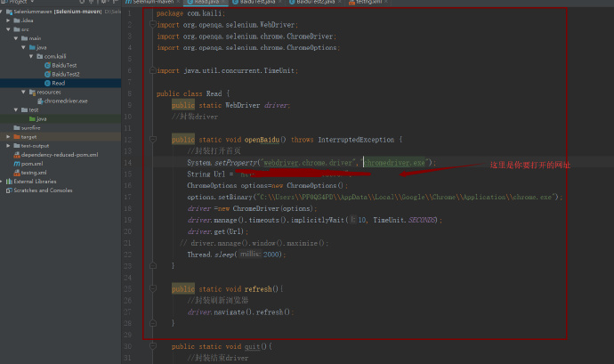
Task: Collapse the test folder arrow
Action: tap(16, 110)
